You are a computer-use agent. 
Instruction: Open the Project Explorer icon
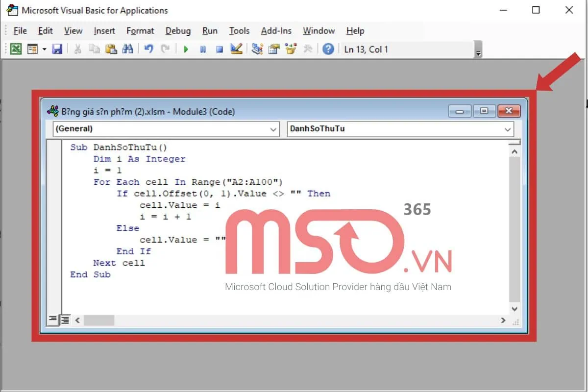click(257, 49)
